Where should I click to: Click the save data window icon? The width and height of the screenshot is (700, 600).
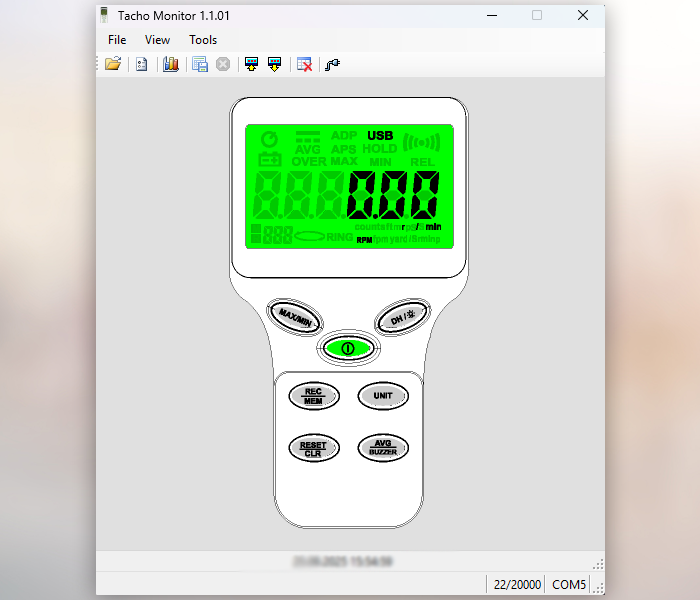200,64
